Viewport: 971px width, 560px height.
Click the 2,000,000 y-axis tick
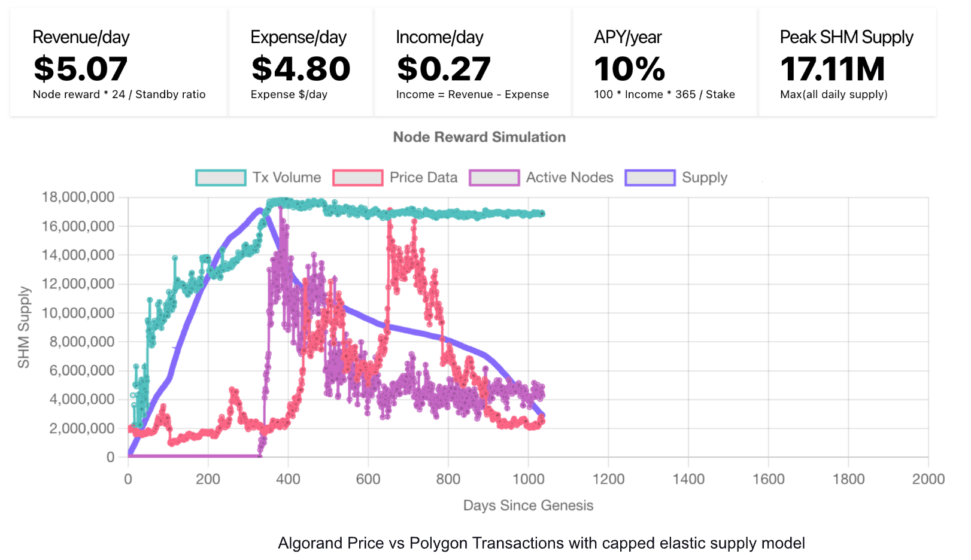click(x=81, y=428)
